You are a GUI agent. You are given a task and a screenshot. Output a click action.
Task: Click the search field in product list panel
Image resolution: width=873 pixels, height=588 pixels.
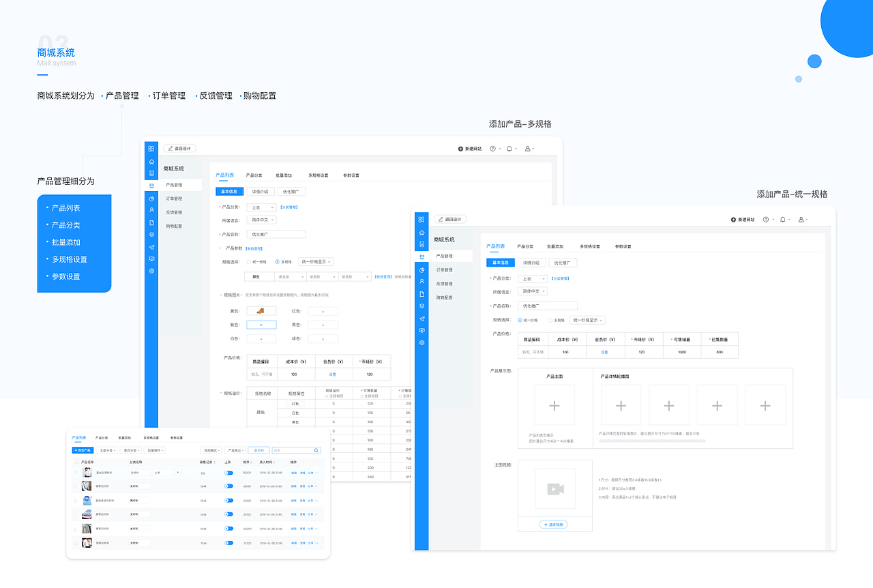[x=296, y=450]
